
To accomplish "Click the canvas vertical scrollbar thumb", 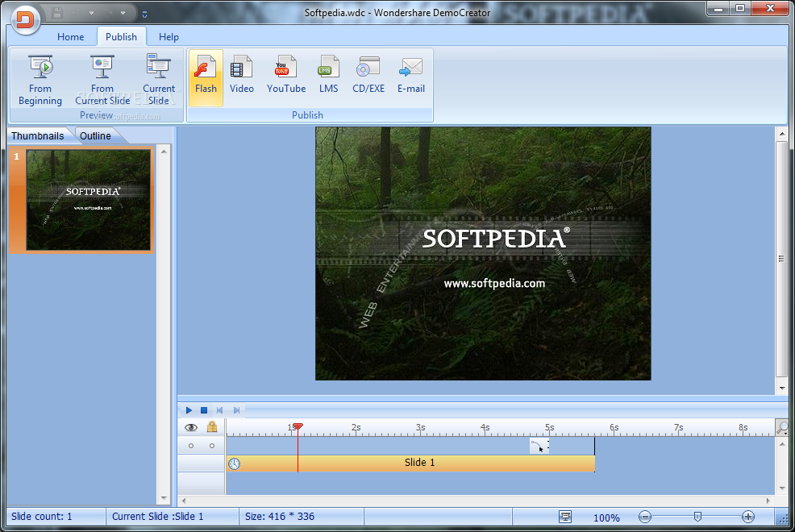I will (781, 259).
